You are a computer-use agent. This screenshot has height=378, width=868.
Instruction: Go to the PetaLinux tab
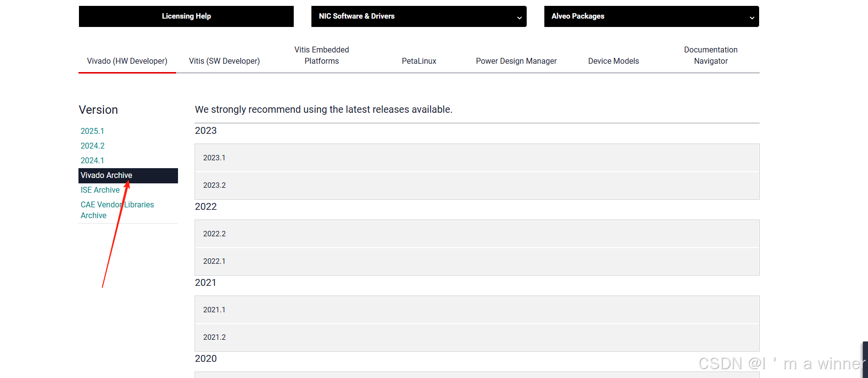point(419,61)
